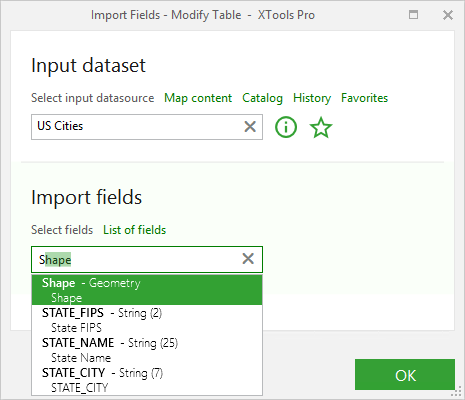Open the Map content datasource tab

click(x=198, y=98)
